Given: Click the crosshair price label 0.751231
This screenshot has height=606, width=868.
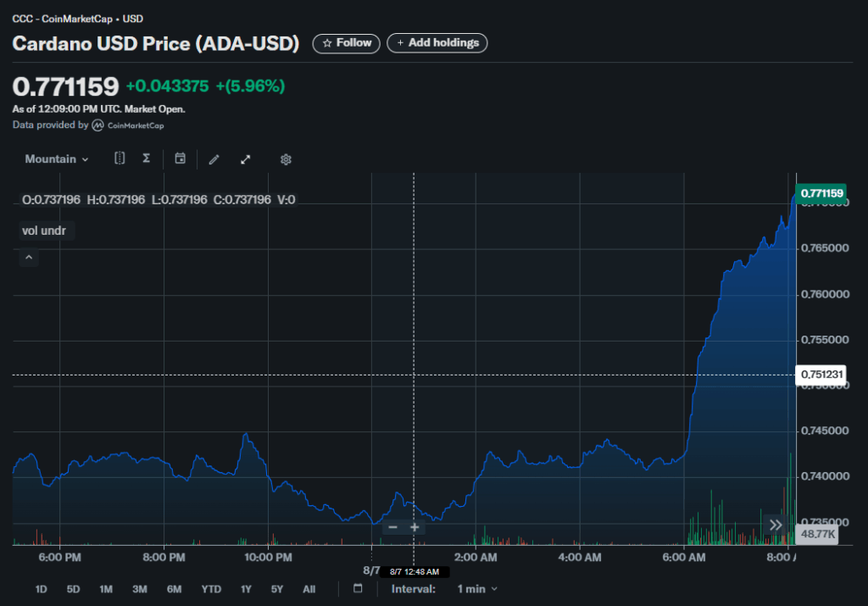Looking at the screenshot, I should pos(821,375).
